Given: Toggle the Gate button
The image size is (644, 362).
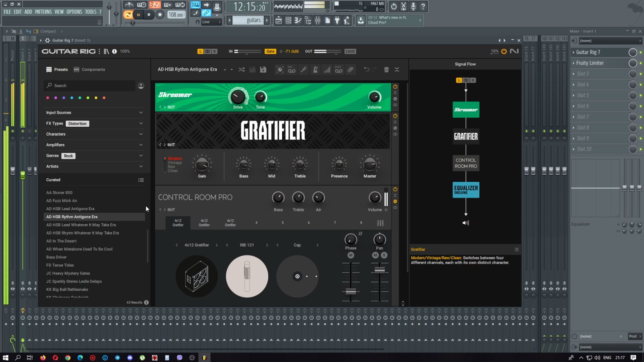Looking at the screenshot, I should tap(270, 51).
